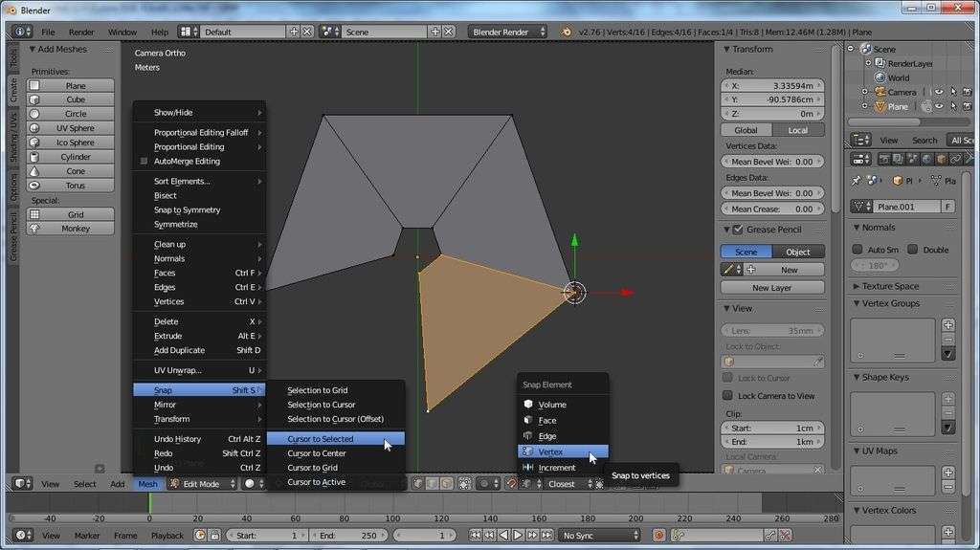Image resolution: width=980 pixels, height=550 pixels.
Task: Collapse the Transform panel
Action: click(x=726, y=50)
